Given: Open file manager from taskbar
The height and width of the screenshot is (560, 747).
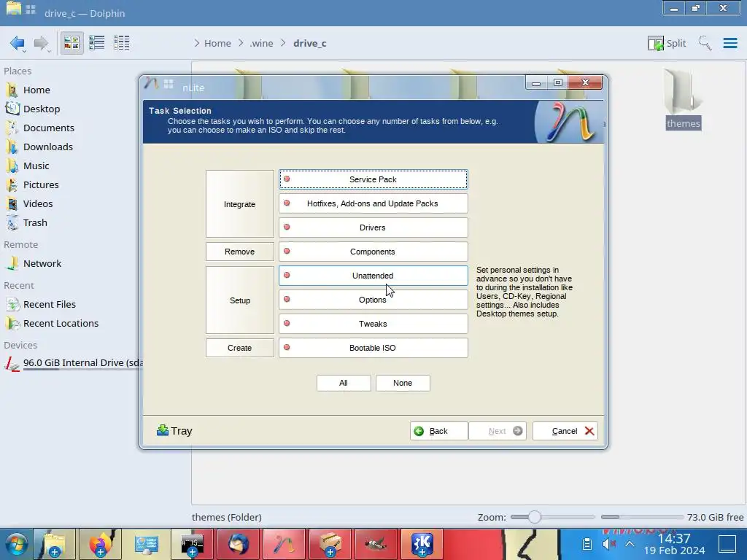Looking at the screenshot, I should pyautogui.click(x=55, y=544).
